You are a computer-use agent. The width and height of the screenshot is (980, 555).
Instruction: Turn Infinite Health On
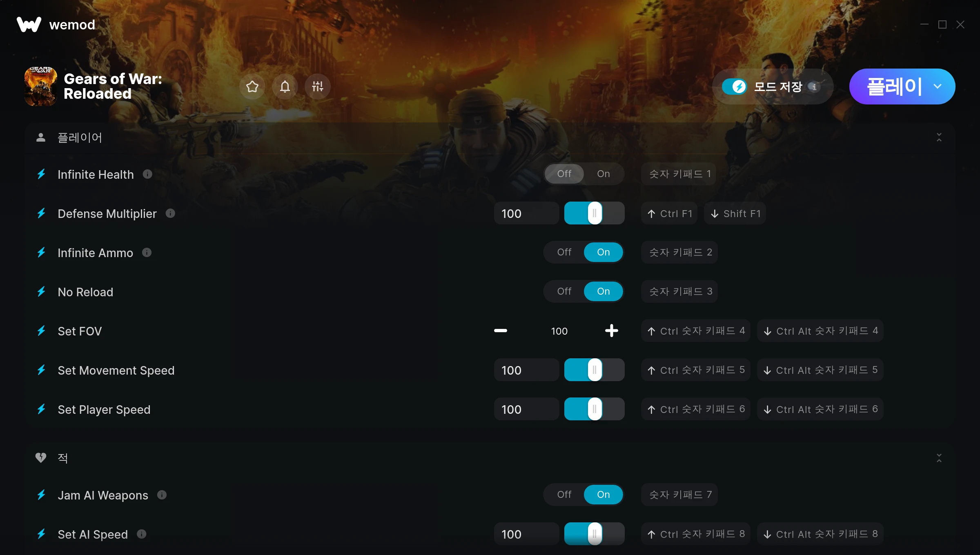coord(603,174)
